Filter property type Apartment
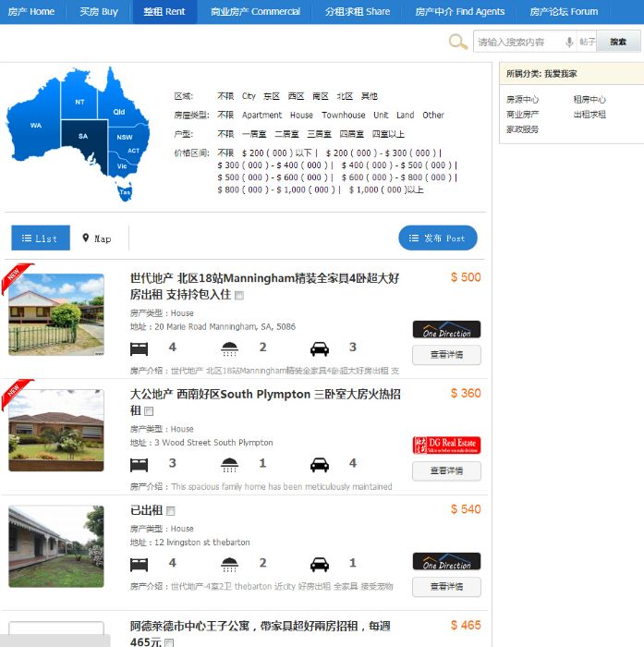Screen dimensions: 644x647 pos(262,116)
